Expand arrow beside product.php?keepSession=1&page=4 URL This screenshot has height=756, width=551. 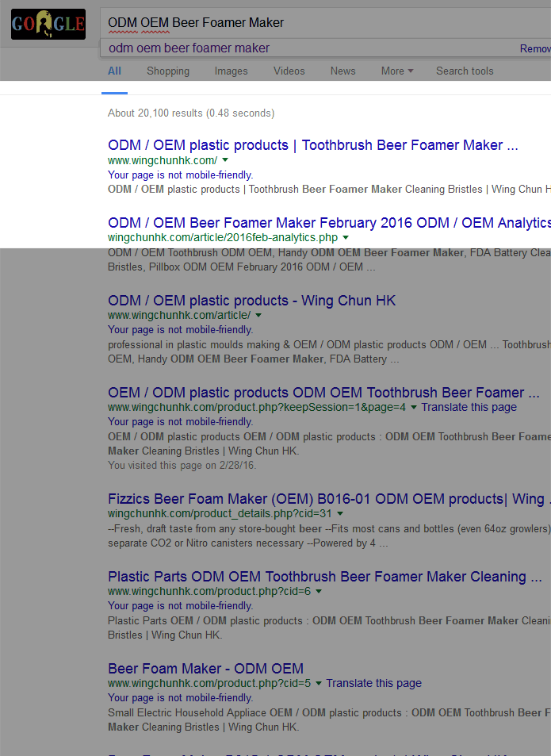pyautogui.click(x=413, y=408)
